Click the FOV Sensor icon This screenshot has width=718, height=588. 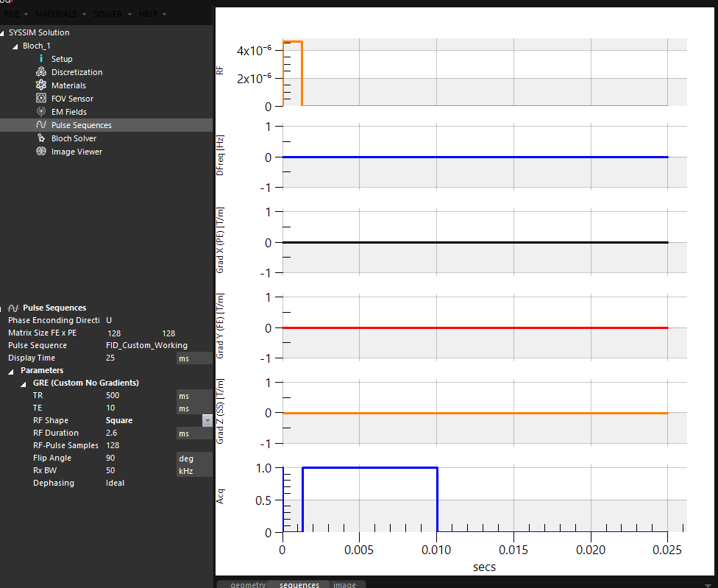41,99
